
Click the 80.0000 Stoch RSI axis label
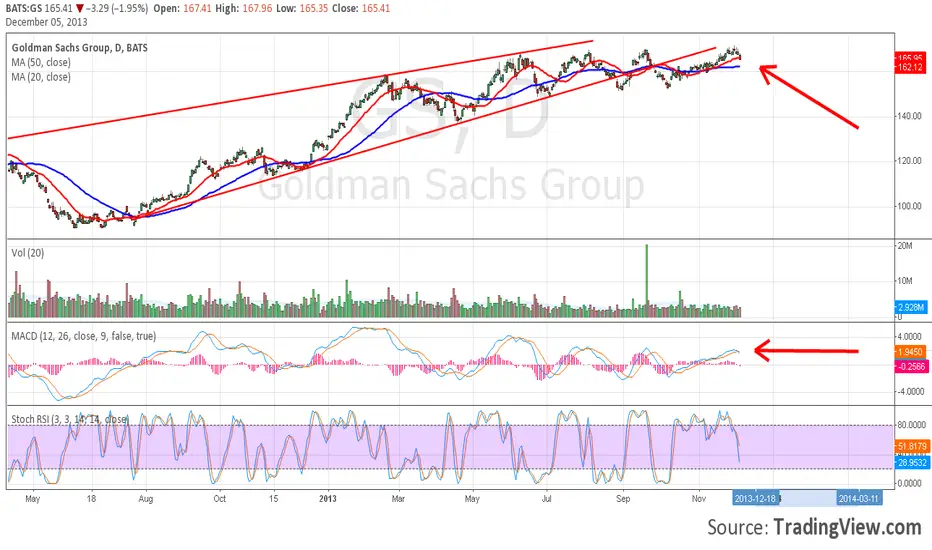[911, 425]
